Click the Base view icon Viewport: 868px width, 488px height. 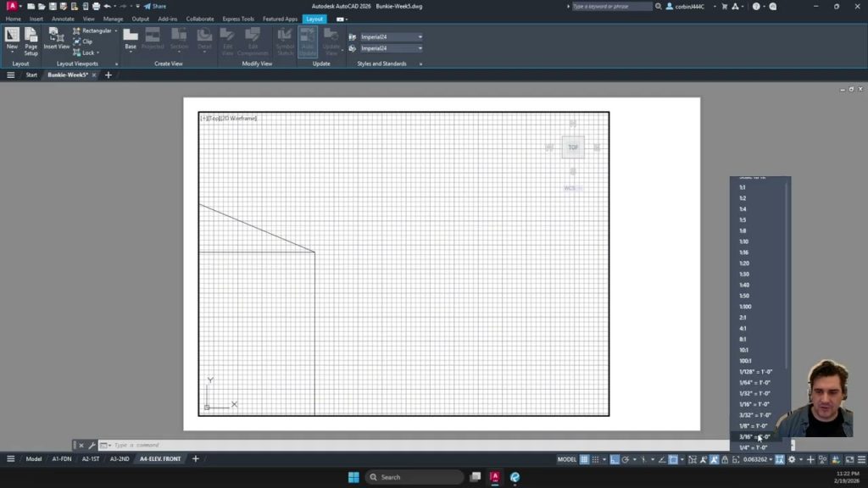click(131, 39)
